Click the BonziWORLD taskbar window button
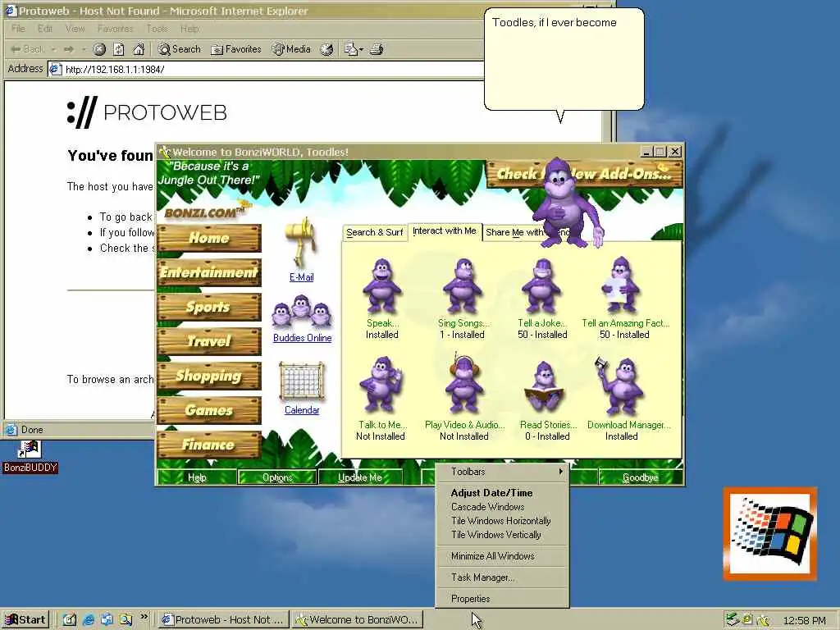The width and height of the screenshot is (840, 630). (x=358, y=620)
